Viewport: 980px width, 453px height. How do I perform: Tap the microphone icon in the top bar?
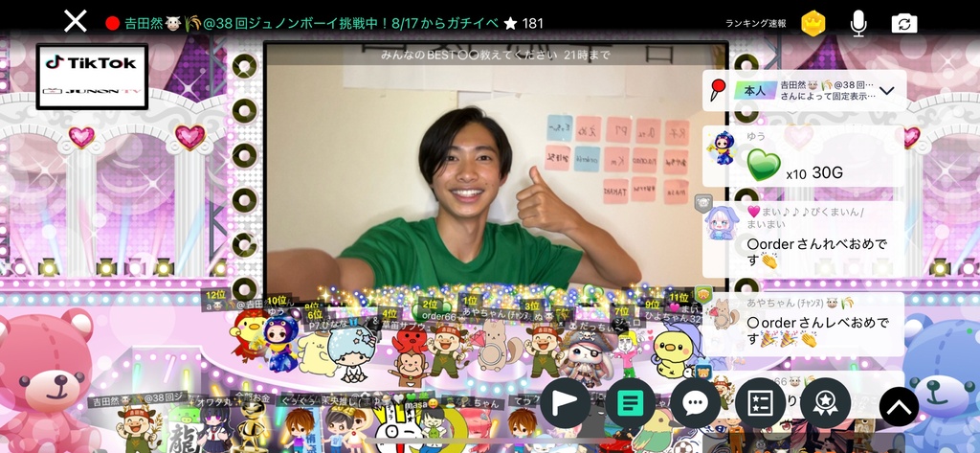858,24
